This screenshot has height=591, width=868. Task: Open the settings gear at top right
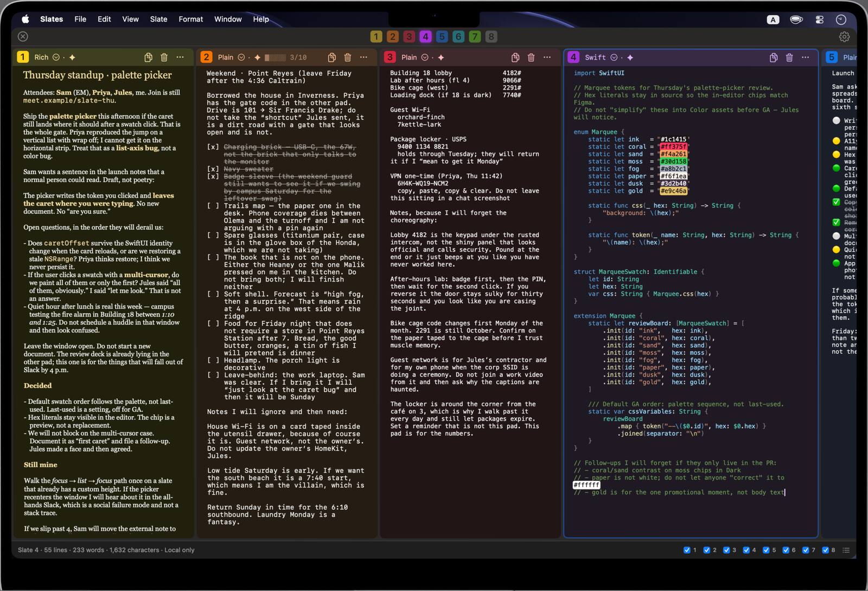844,36
